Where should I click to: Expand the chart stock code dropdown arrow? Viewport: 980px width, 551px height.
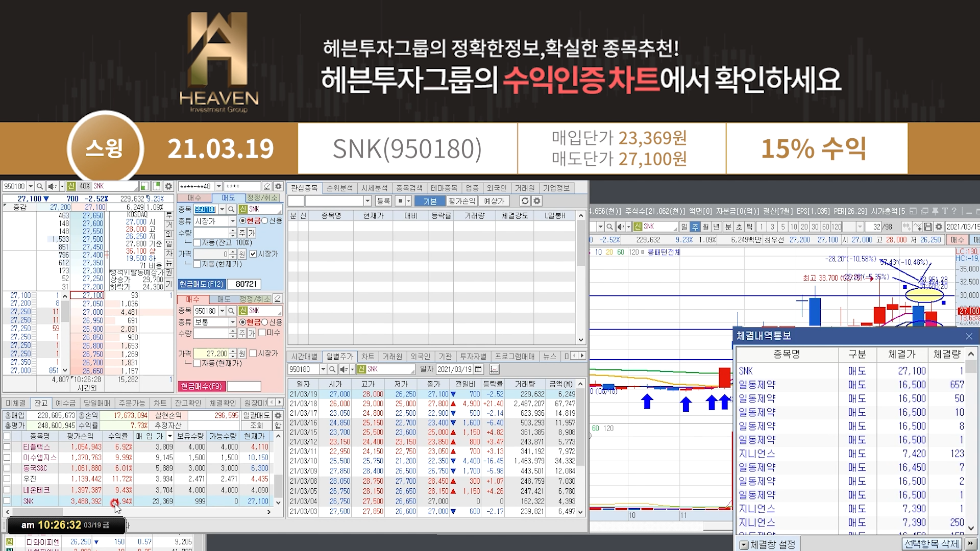(601, 227)
